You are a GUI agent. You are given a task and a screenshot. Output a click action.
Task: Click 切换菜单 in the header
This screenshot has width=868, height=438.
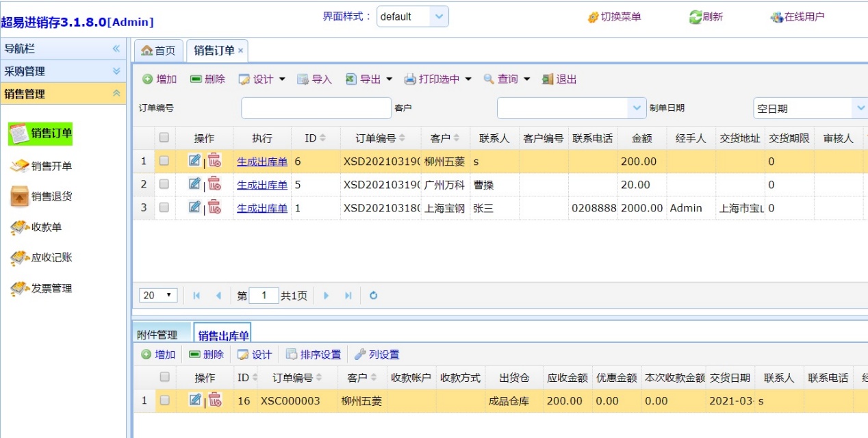[614, 17]
